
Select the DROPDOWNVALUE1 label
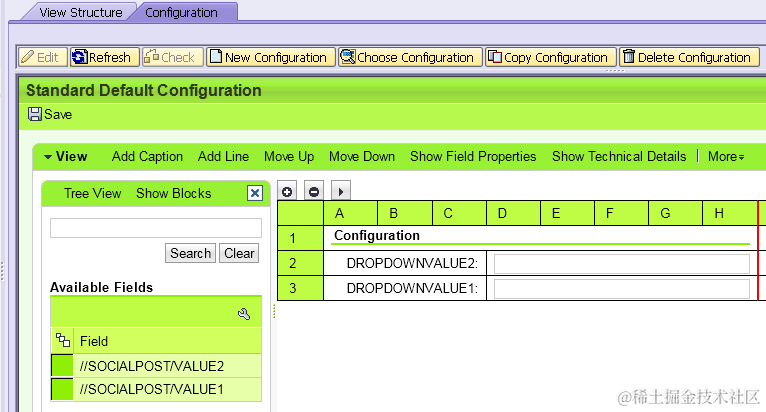click(412, 288)
